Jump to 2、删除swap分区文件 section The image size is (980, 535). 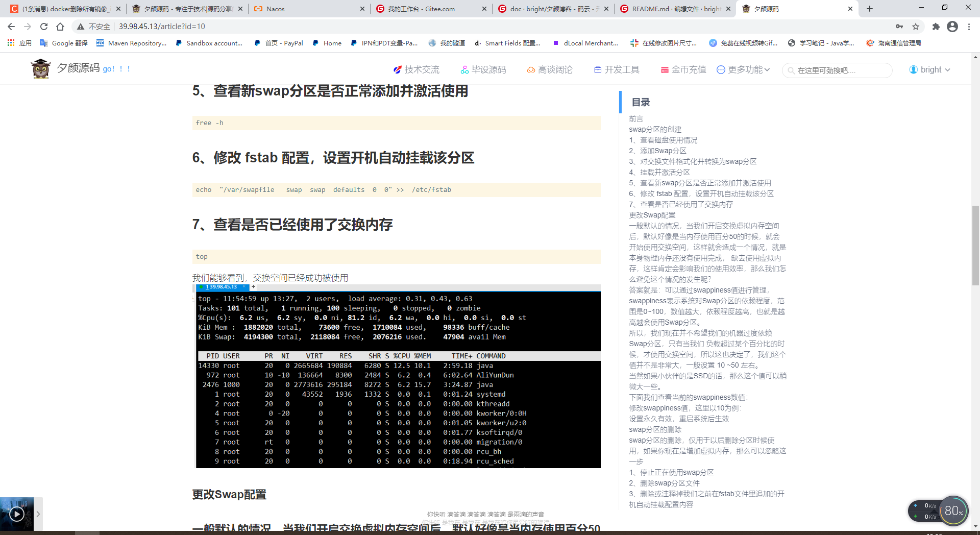tap(664, 483)
